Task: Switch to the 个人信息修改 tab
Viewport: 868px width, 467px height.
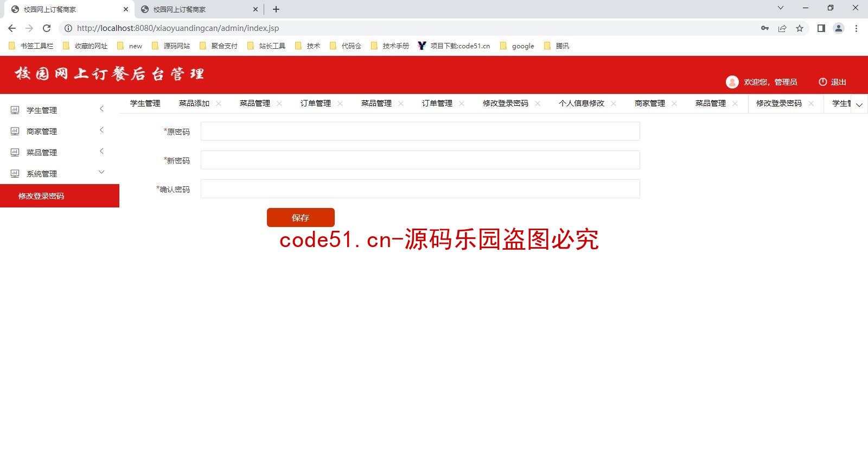Action: tap(582, 103)
